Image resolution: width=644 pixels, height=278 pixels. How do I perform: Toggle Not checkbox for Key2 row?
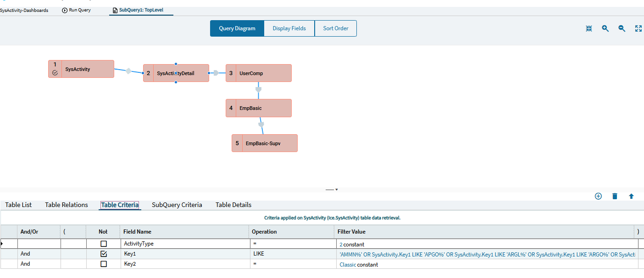[x=104, y=264]
